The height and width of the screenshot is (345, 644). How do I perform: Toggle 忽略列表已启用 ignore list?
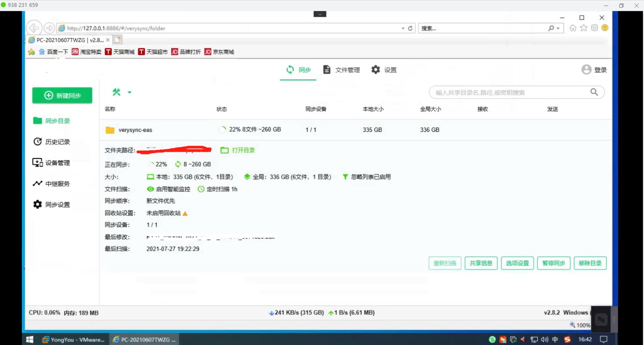(x=367, y=176)
